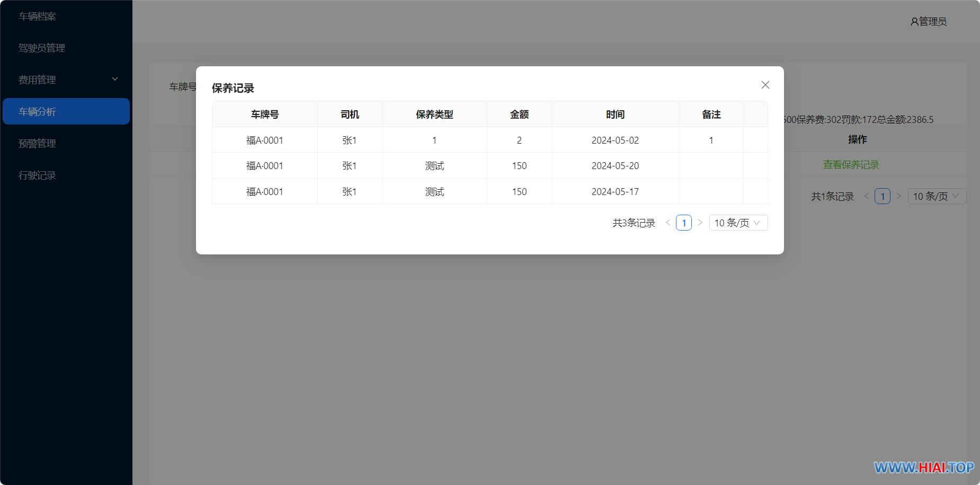
Task: Click the 备注 column header
Action: [x=711, y=114]
